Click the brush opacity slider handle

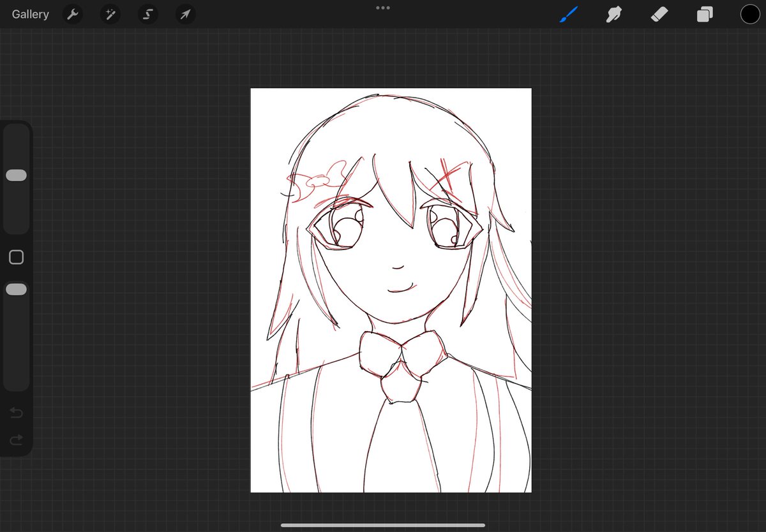click(x=16, y=290)
